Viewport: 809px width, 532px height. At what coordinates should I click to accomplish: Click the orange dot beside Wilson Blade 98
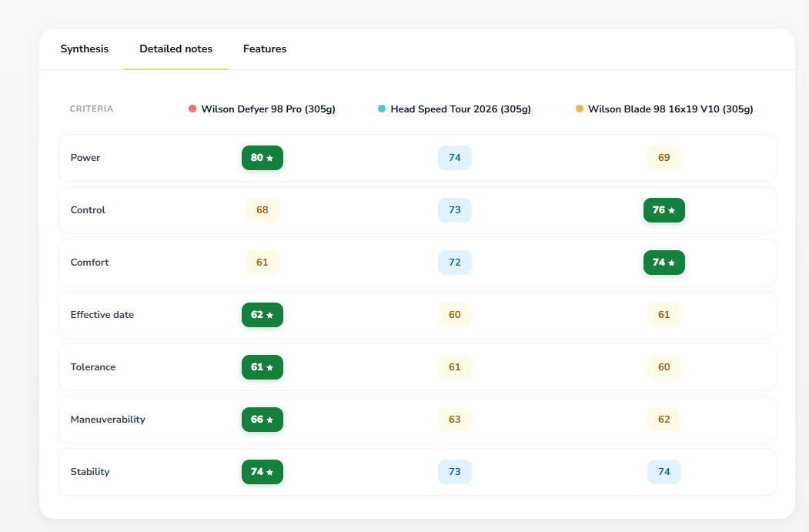tap(580, 109)
